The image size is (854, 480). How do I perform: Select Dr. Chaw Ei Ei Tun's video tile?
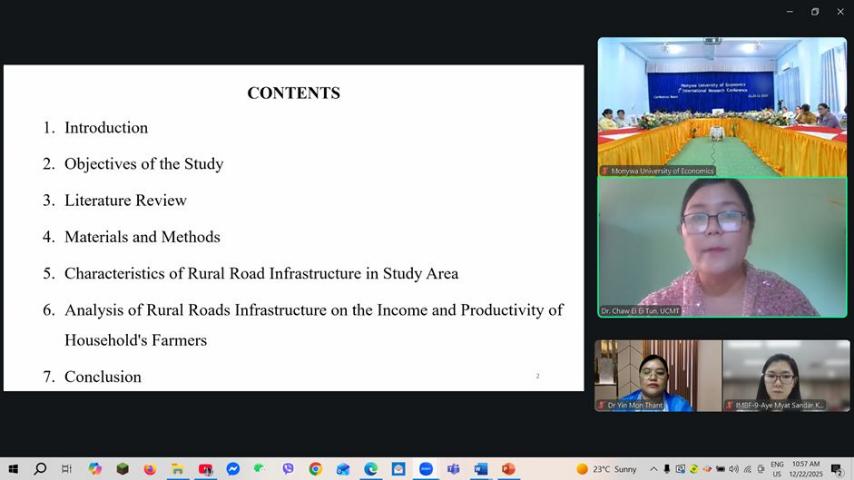coord(722,248)
